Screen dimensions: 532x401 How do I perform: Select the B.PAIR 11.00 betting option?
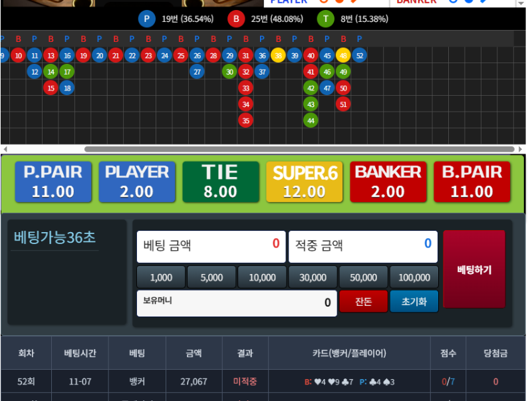click(472, 181)
